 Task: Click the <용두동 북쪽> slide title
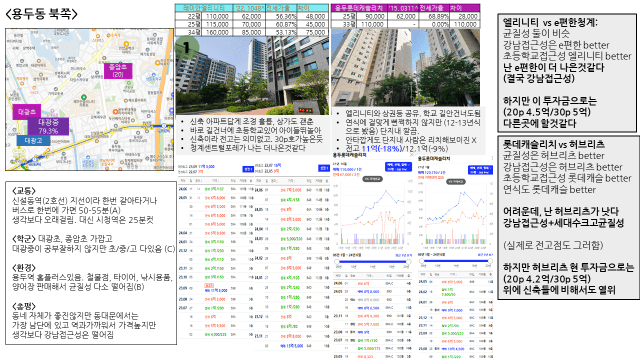(x=42, y=14)
